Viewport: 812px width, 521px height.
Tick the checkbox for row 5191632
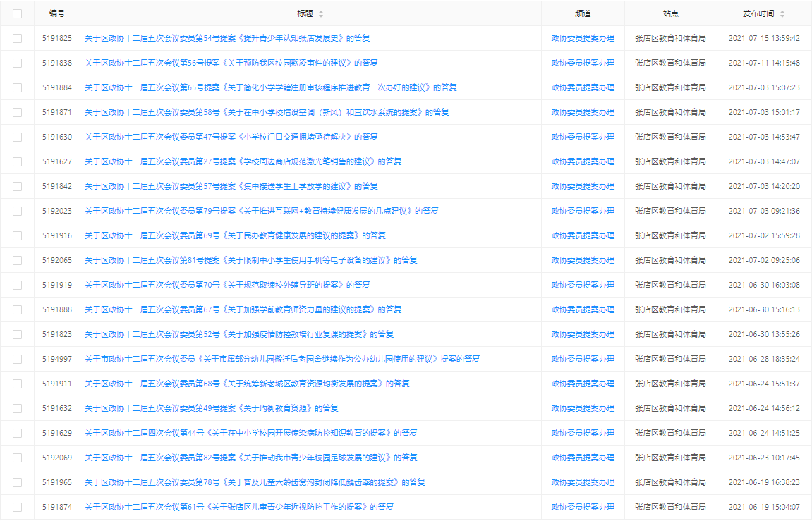click(x=17, y=408)
